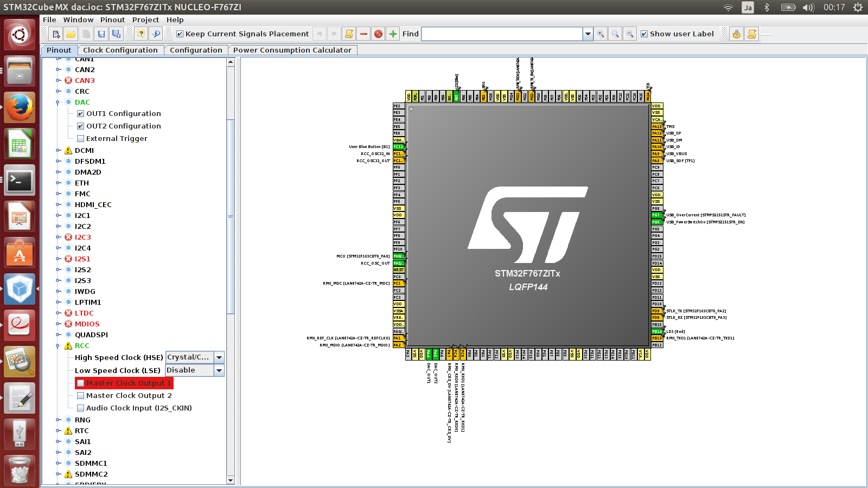The height and width of the screenshot is (488, 868).
Task: Uncheck Keep Current Signals Placement
Action: pos(180,34)
